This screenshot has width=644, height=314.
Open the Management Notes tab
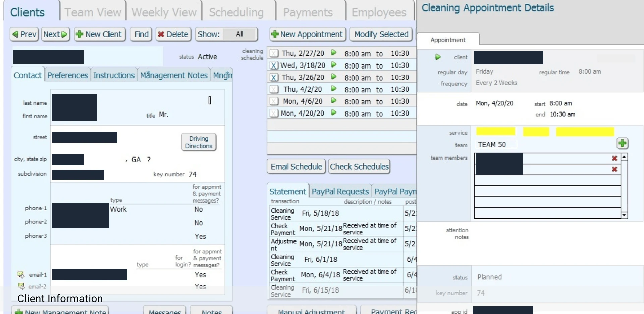point(174,75)
